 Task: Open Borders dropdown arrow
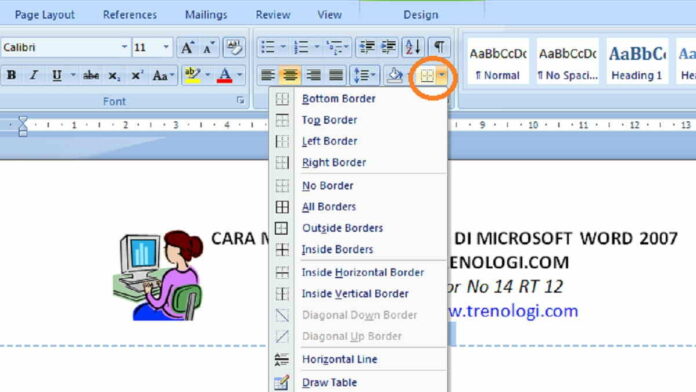442,76
